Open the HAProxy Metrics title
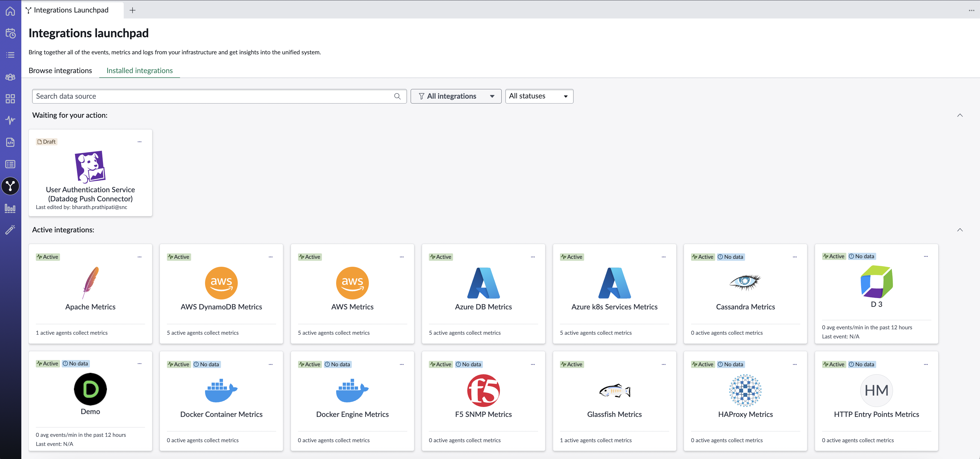This screenshot has width=980, height=459. tap(745, 415)
